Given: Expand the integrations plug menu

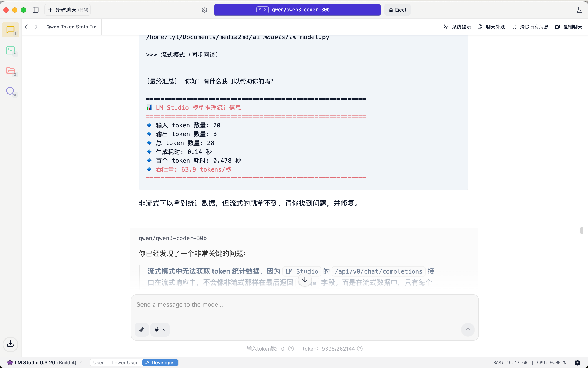Looking at the screenshot, I should click(x=160, y=330).
